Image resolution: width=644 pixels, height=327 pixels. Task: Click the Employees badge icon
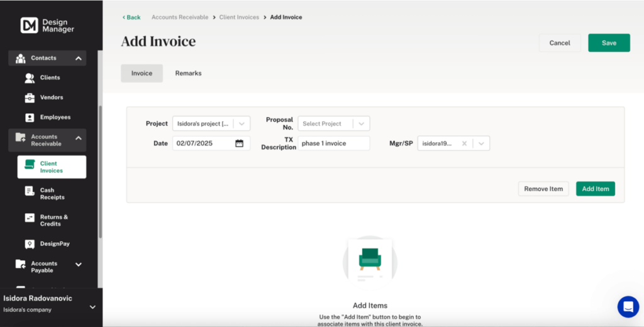[30, 118]
